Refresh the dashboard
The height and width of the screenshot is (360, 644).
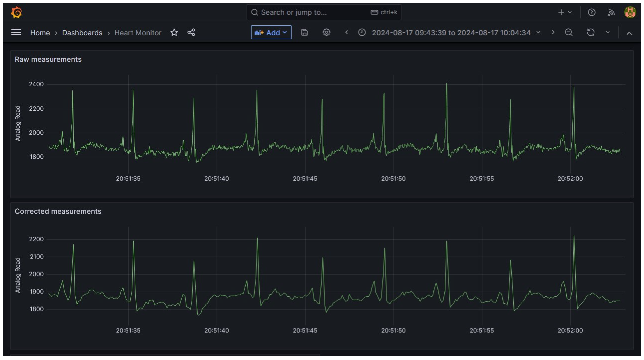(590, 33)
